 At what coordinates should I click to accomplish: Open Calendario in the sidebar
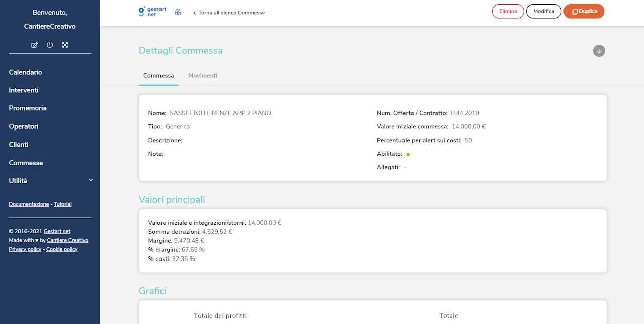point(26,72)
